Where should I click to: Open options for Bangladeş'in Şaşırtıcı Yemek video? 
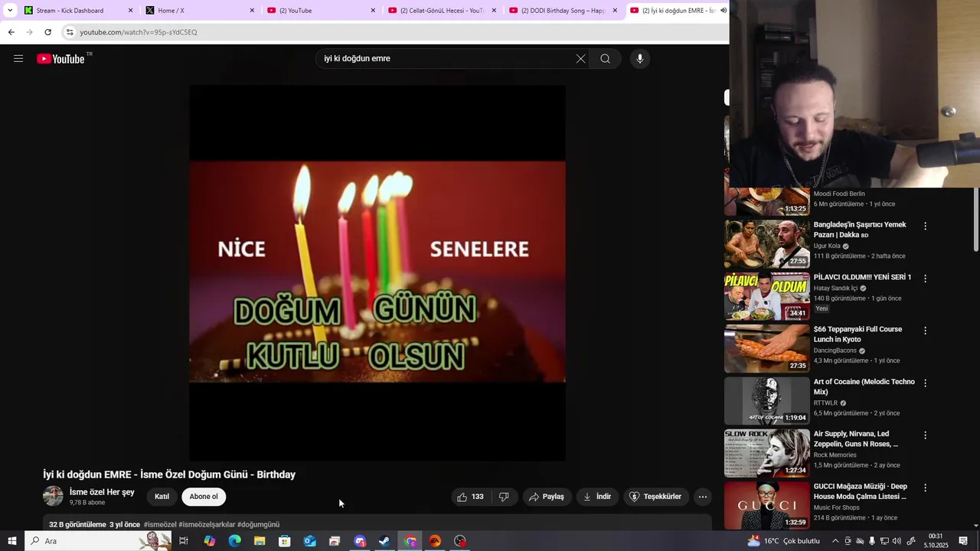(925, 227)
